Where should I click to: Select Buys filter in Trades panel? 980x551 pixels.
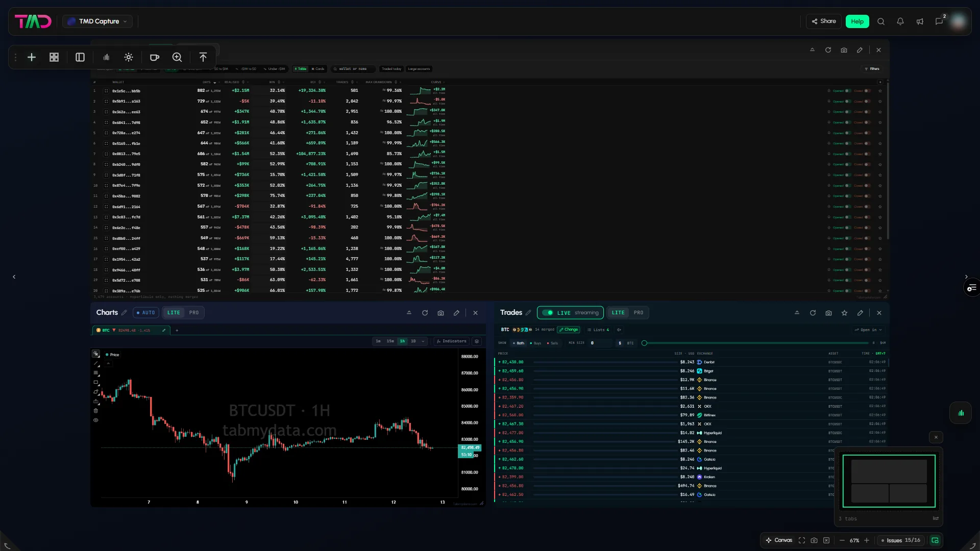tap(536, 343)
